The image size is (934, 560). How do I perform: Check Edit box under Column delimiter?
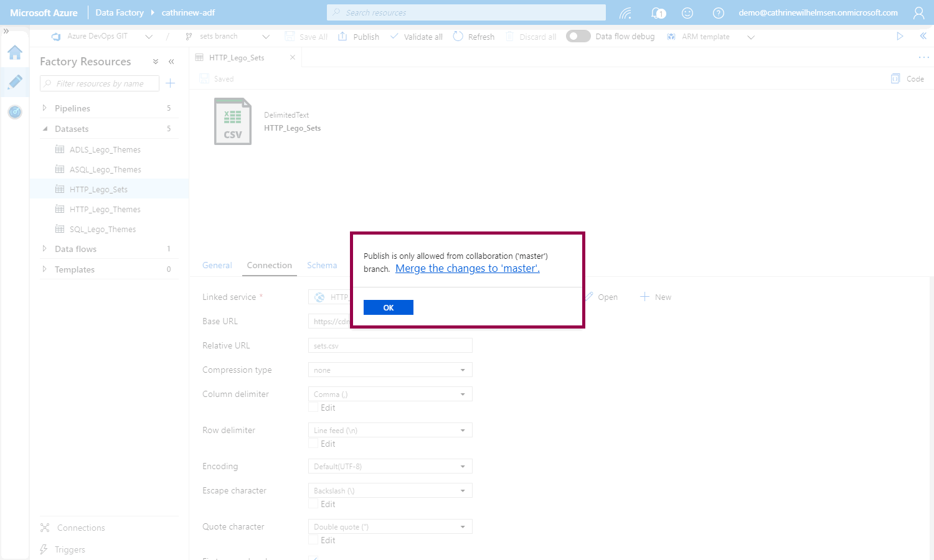pos(314,408)
